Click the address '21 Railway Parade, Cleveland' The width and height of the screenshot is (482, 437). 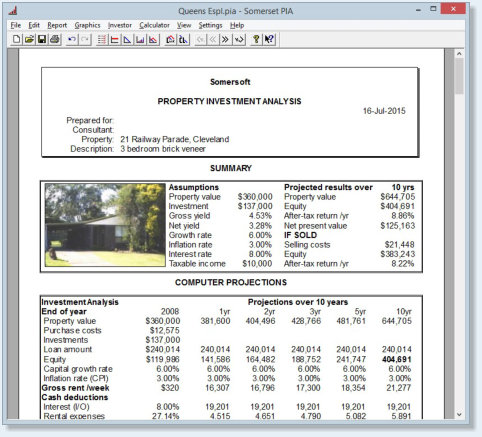(x=175, y=139)
